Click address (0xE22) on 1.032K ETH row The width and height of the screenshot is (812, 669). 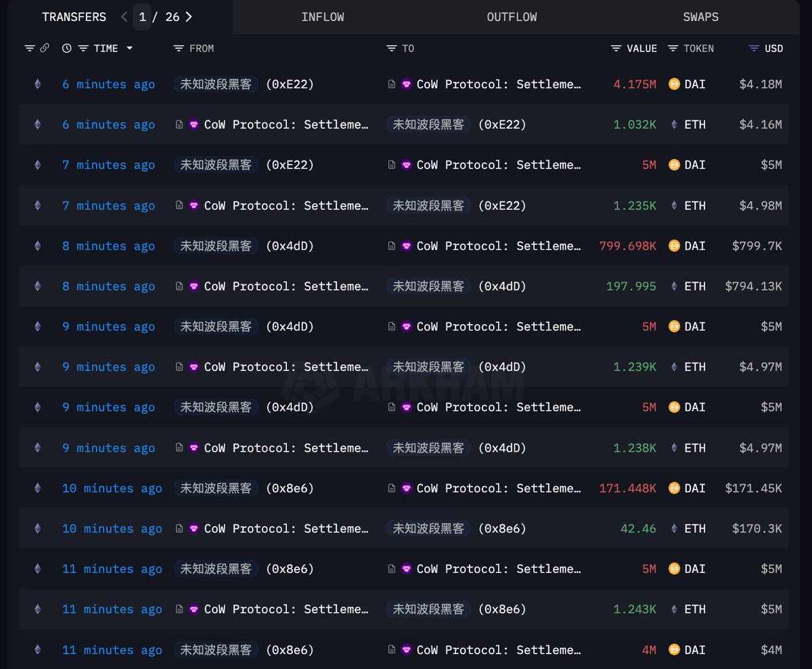[502, 125]
